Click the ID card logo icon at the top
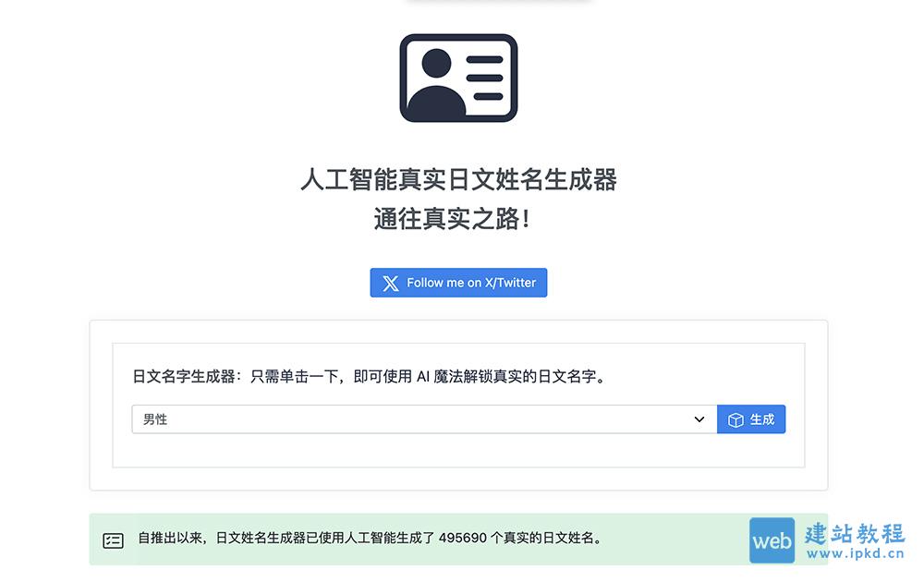924x582 pixels. click(458, 79)
